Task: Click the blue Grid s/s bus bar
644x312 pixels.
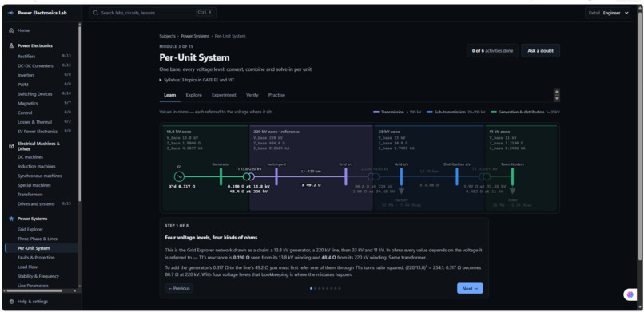Action: [x=401, y=176]
